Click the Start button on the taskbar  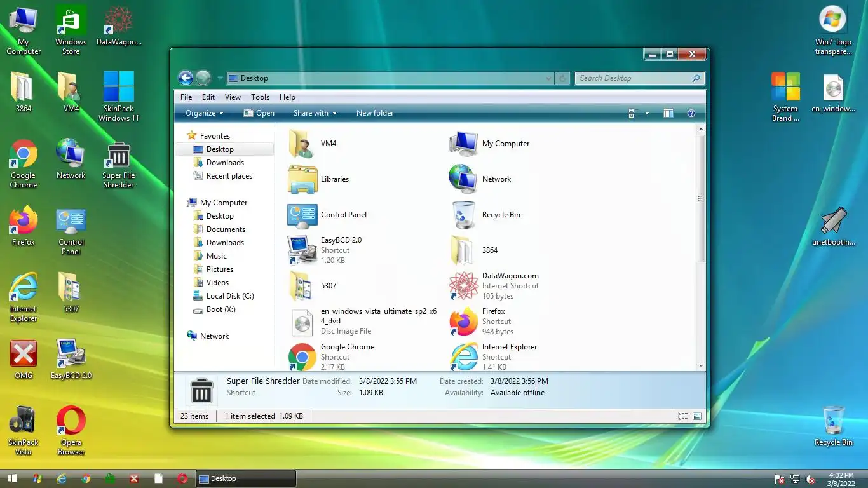pyautogui.click(x=12, y=478)
